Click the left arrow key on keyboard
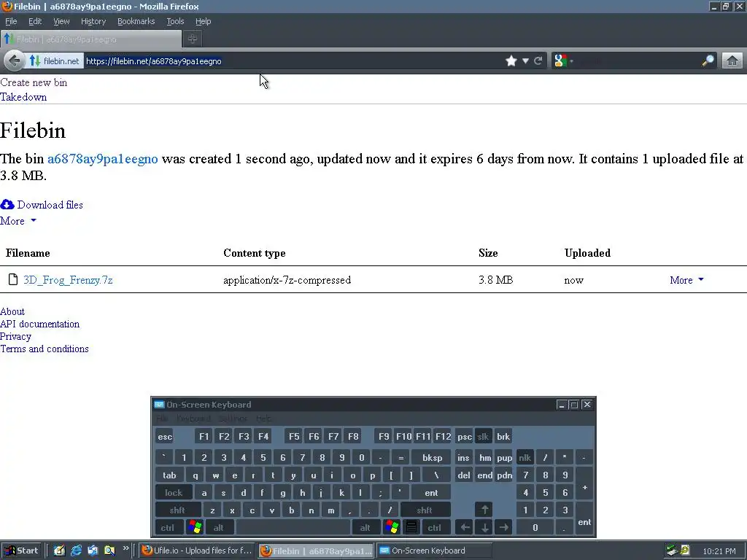 pyautogui.click(x=465, y=527)
